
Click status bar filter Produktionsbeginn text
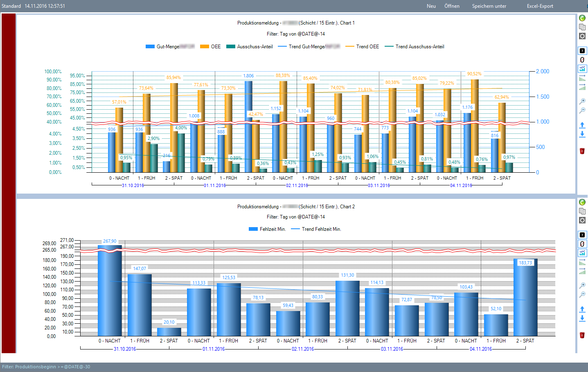[46, 367]
